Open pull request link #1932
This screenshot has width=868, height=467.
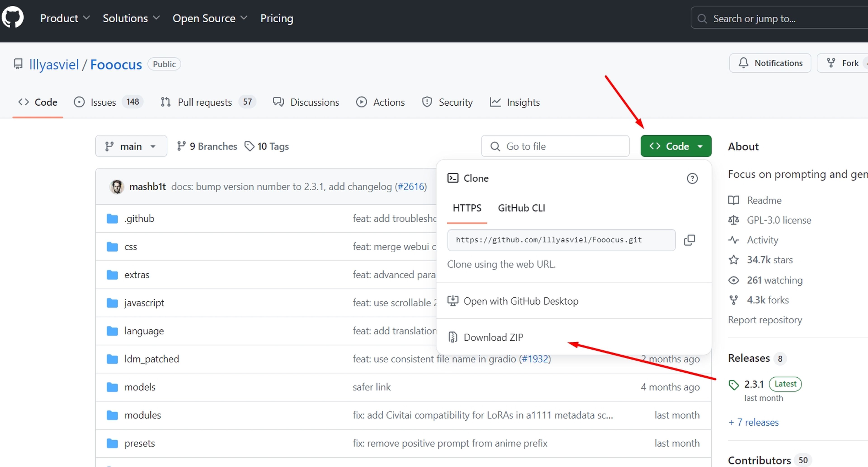535,359
